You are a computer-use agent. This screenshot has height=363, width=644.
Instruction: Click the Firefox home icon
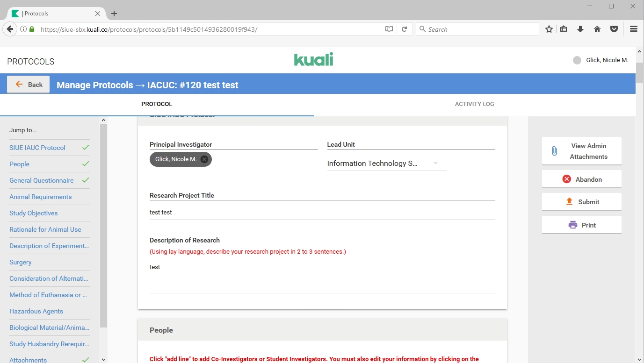click(597, 29)
